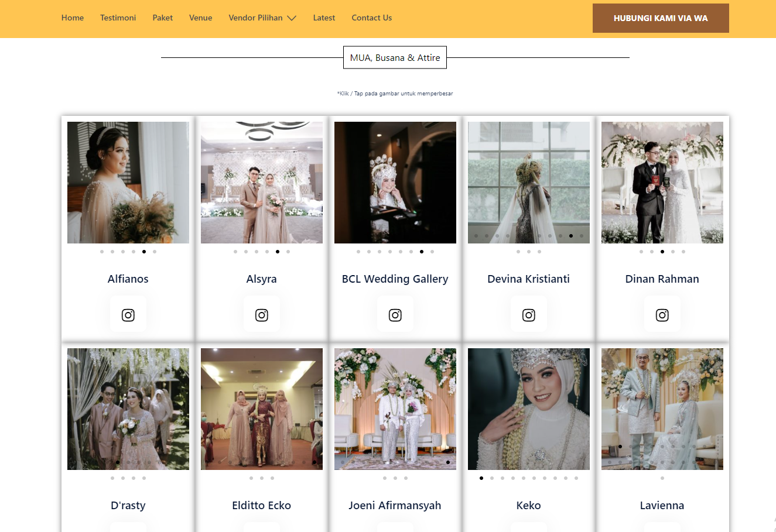Open Alsyra Instagram icon
Viewport: 776px width, 532px height.
[x=261, y=315]
